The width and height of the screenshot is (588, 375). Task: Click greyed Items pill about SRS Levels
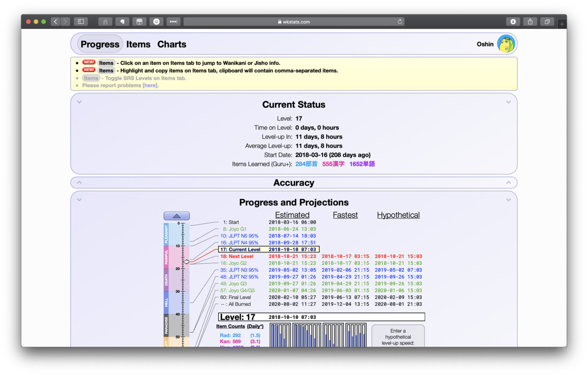click(91, 78)
